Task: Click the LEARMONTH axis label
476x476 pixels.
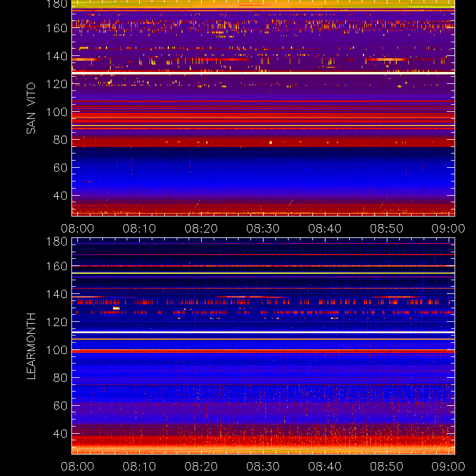Action: pyautogui.click(x=31, y=346)
